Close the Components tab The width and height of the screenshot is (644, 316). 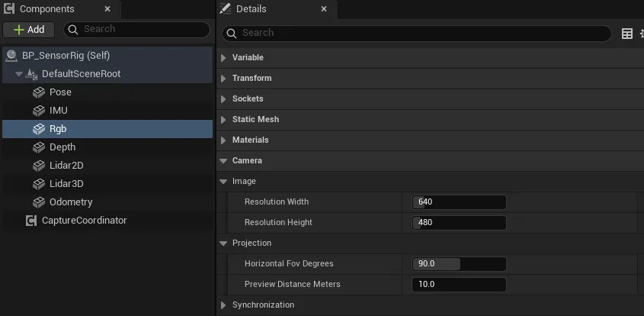(x=107, y=8)
